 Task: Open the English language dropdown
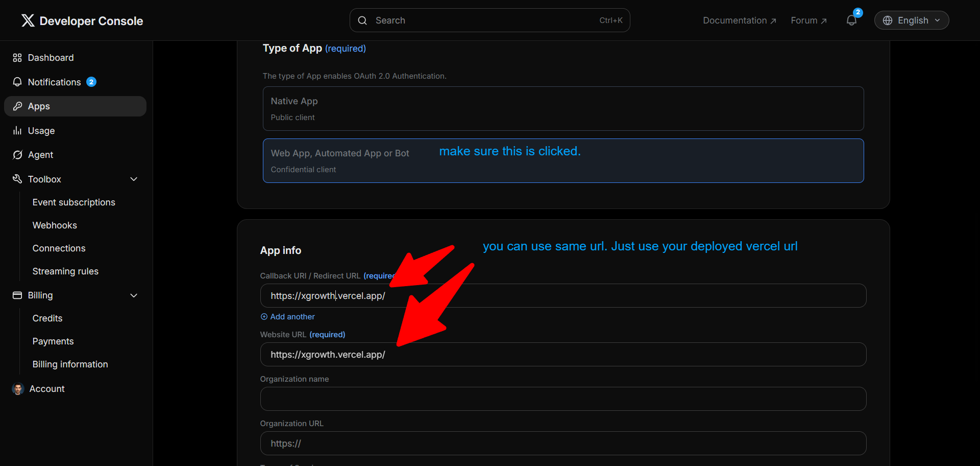pyautogui.click(x=912, y=20)
